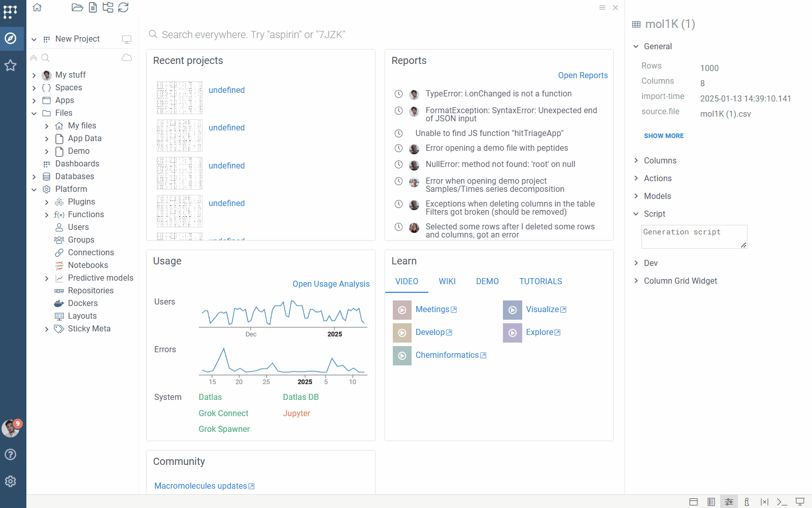Image resolution: width=812 pixels, height=508 pixels.
Task: Open the Usage Analysis link
Action: 331,284
